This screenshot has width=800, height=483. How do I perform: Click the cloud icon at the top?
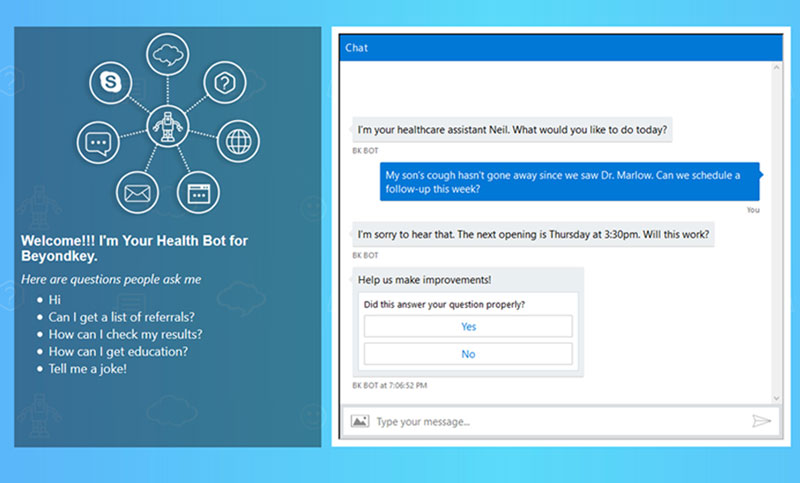coord(168,57)
